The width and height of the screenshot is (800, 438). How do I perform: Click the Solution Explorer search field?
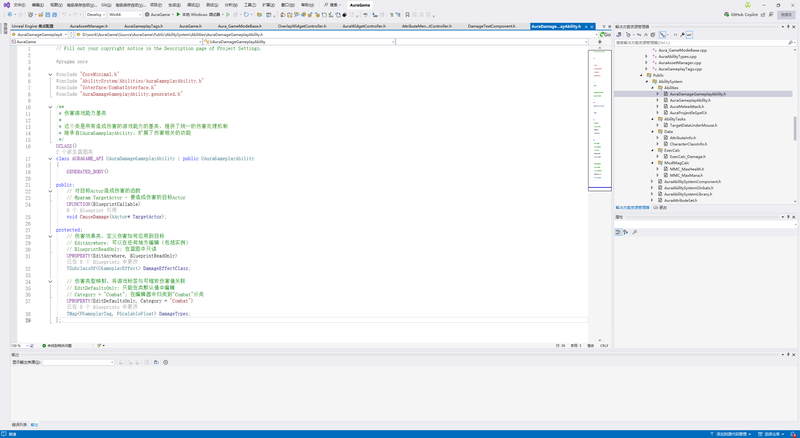point(700,43)
